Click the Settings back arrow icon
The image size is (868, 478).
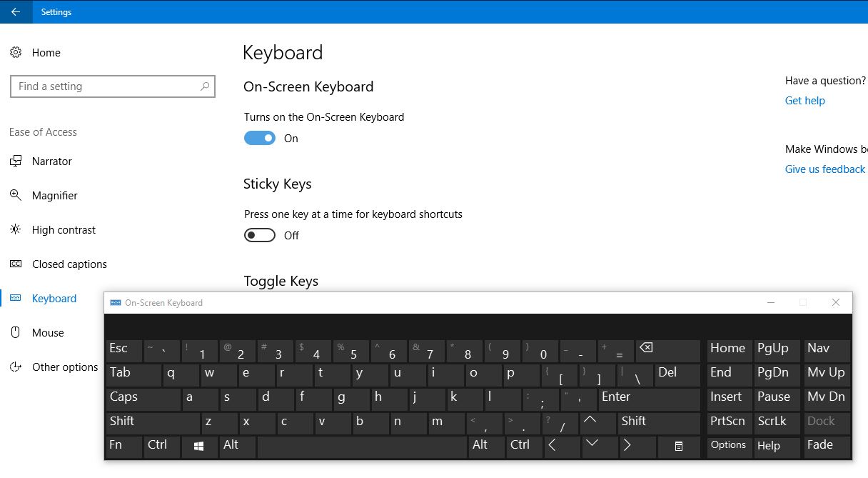tap(16, 11)
